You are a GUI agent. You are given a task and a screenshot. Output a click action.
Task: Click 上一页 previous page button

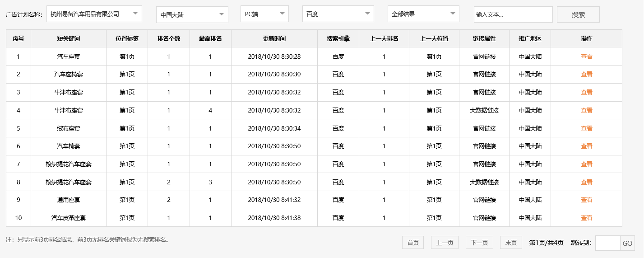pyautogui.click(x=445, y=243)
